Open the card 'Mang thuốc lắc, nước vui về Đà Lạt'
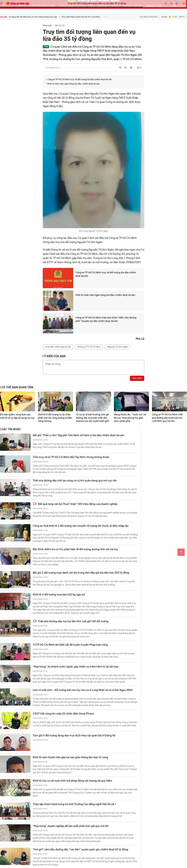This screenshot has height=868, width=187. tap(131, 418)
